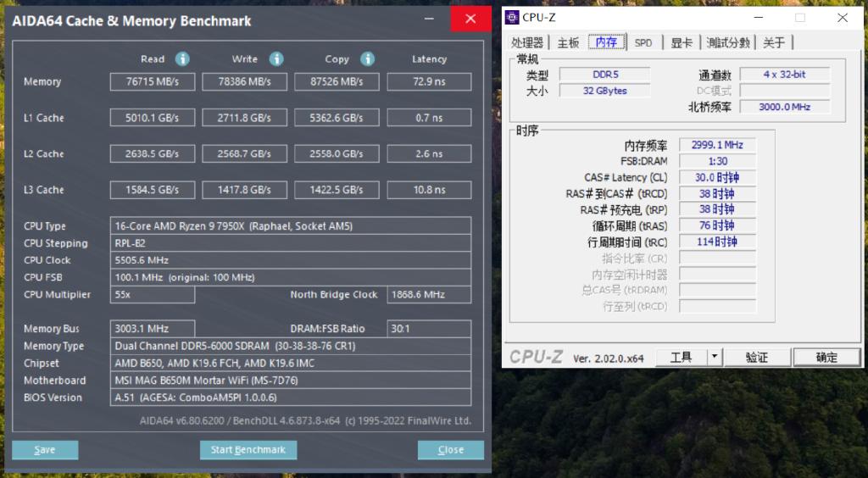Click the tRAS value 76 时钟 in CPU-Z

(717, 225)
